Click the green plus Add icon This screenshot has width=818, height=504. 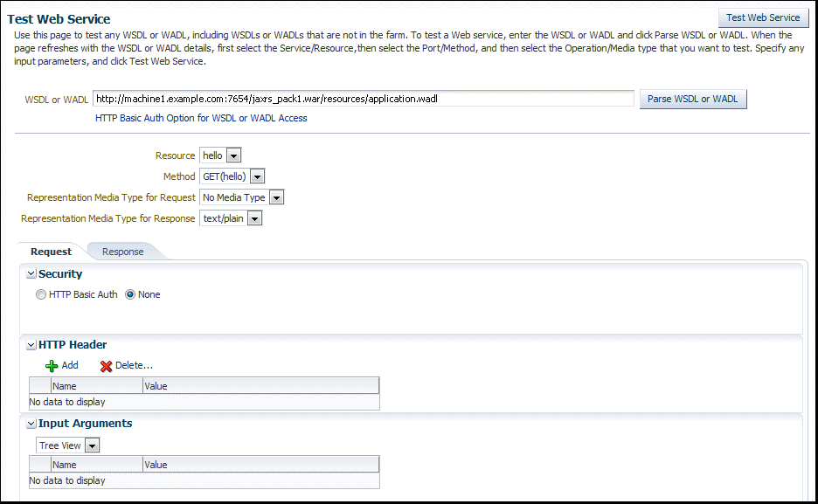pyautogui.click(x=52, y=366)
